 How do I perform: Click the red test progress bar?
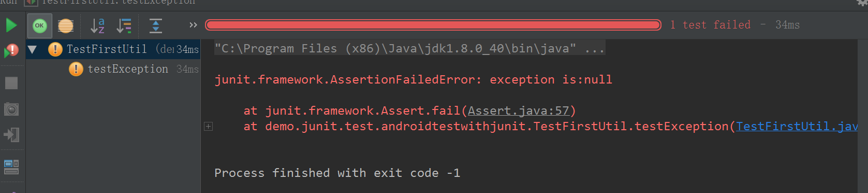click(433, 25)
